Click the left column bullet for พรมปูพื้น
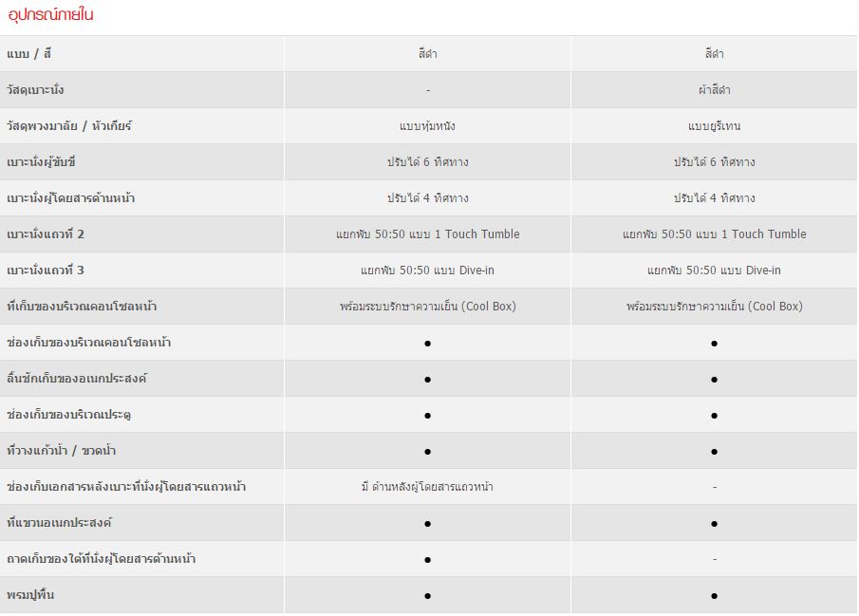The width and height of the screenshot is (859, 616). 428,596
